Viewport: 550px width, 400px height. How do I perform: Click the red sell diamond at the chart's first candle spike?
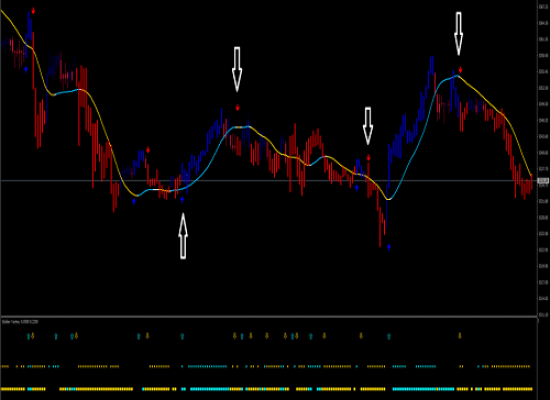point(33,11)
